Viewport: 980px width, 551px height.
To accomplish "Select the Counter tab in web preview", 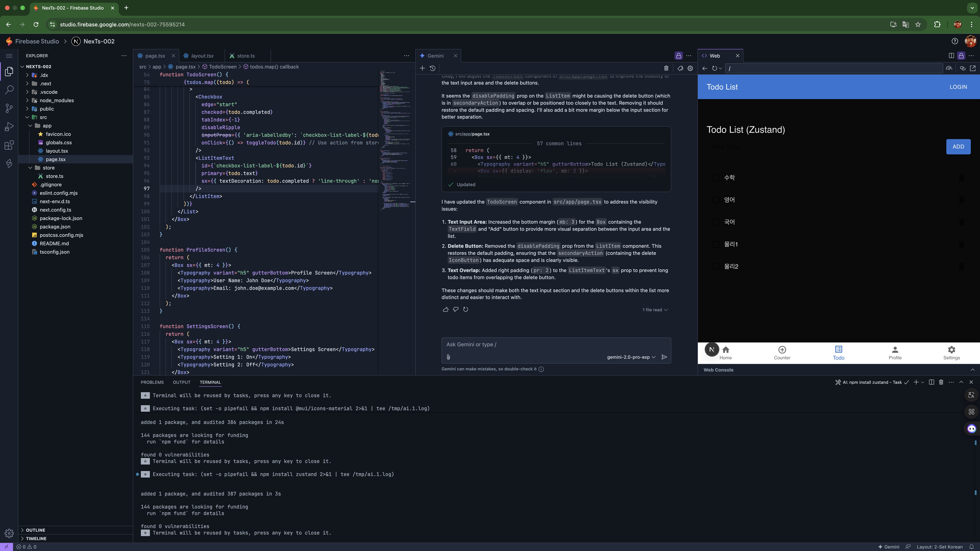I will [782, 352].
